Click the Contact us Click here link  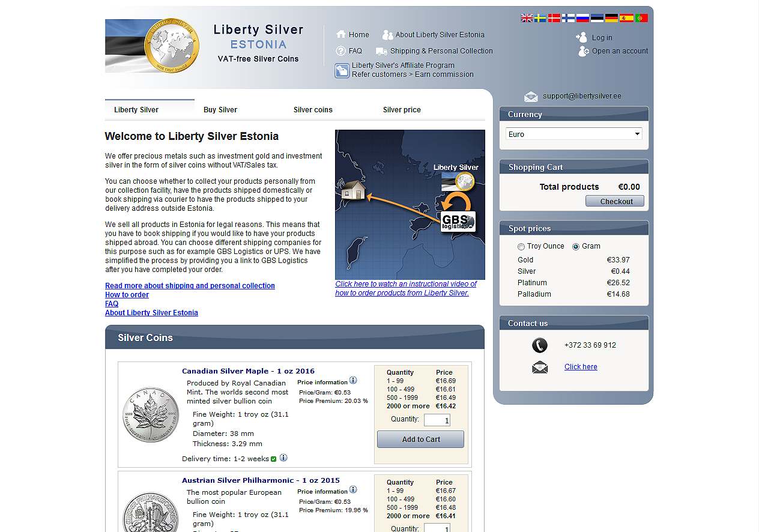[581, 367]
